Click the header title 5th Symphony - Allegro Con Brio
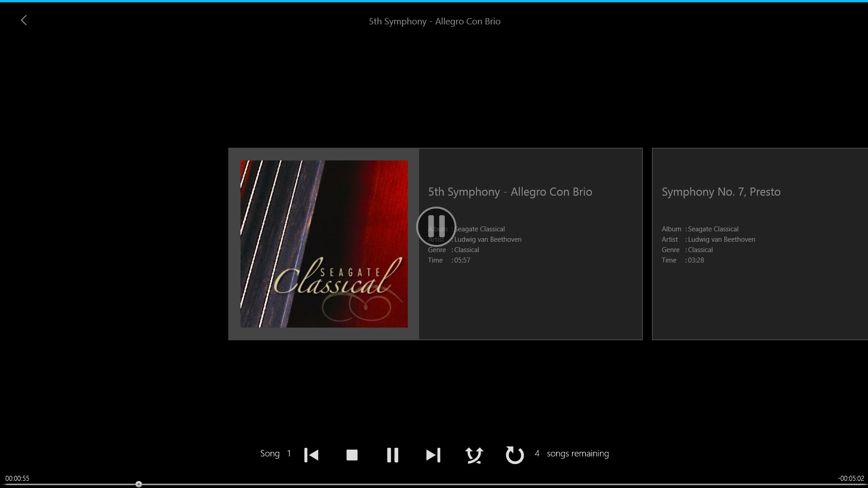 pyautogui.click(x=434, y=21)
